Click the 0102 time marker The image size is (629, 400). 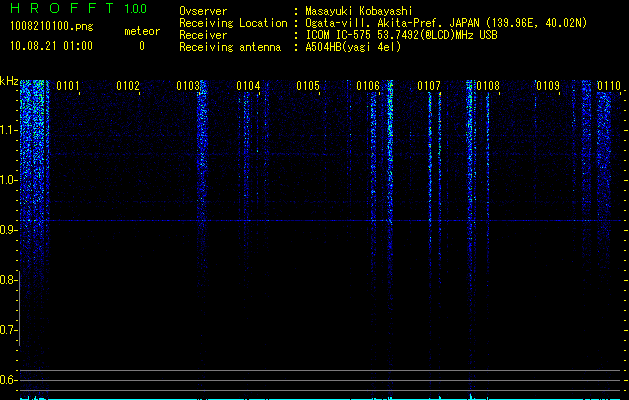128,86
